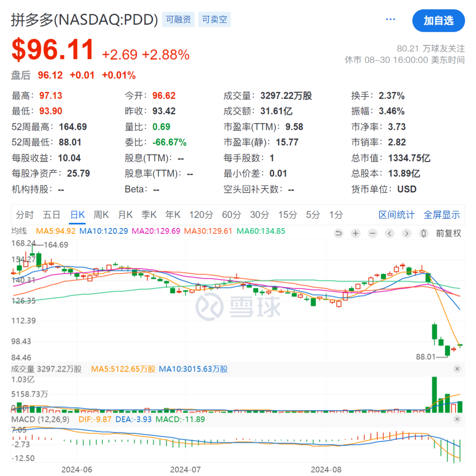Open the 区间统计 range statistics link
Image resolution: width=476 pixels, height=476 pixels.
(x=396, y=215)
